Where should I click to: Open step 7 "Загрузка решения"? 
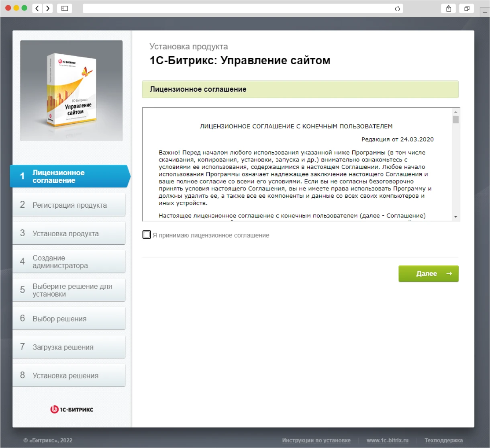(69, 347)
